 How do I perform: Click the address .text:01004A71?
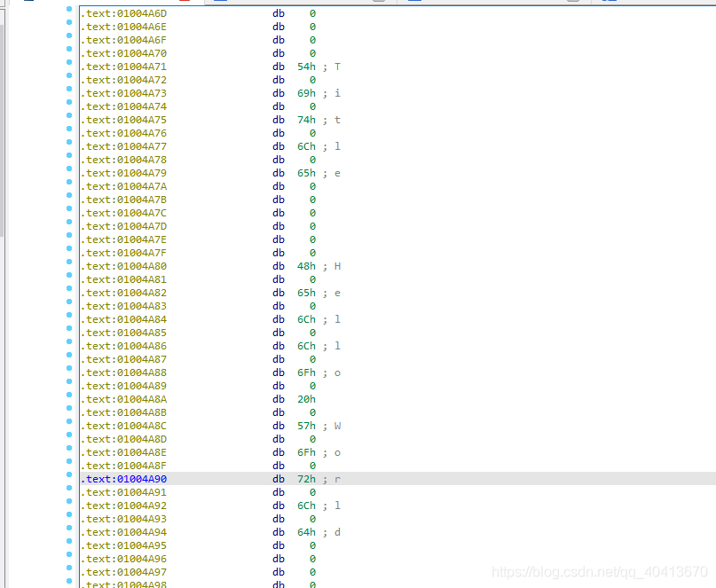[x=123, y=67]
